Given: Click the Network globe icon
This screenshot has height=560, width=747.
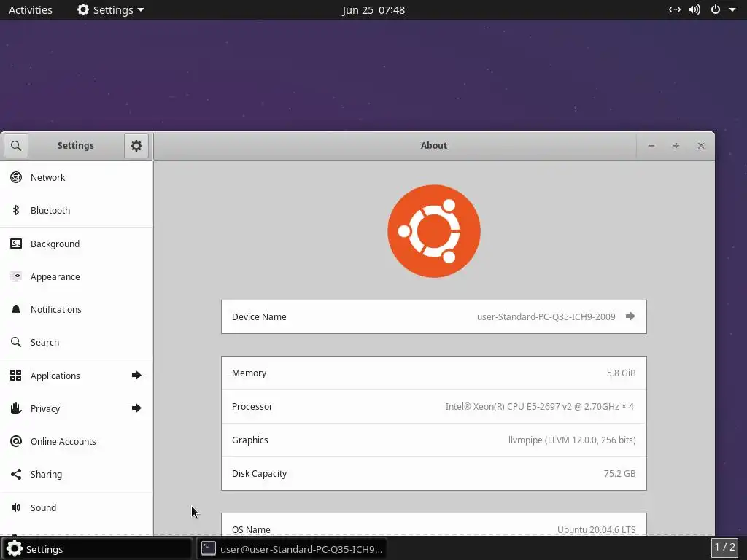Looking at the screenshot, I should (16, 177).
